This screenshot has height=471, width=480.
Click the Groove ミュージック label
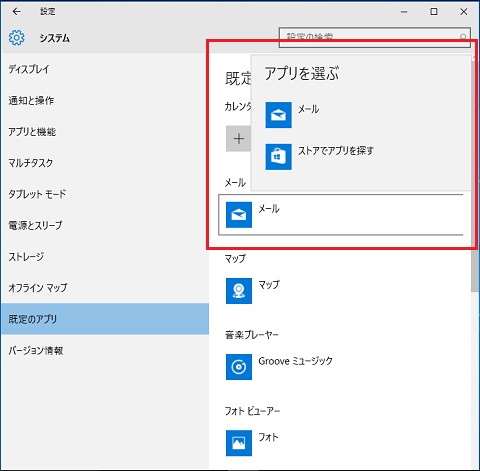coord(295,361)
